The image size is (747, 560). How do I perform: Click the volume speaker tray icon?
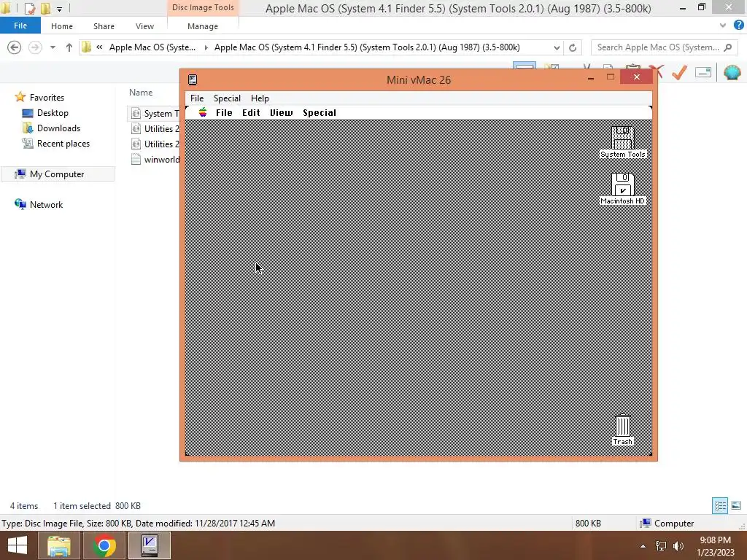[678, 546]
